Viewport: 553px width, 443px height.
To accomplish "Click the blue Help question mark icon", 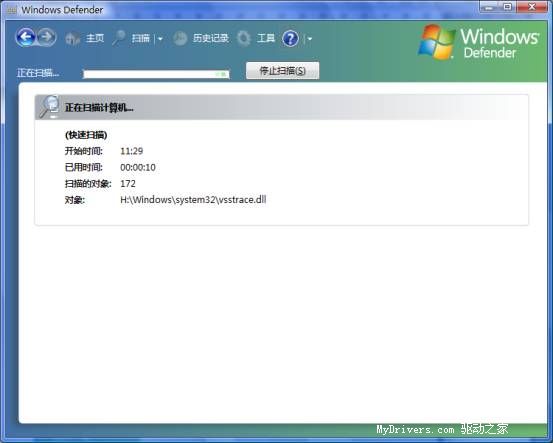I will tap(290, 38).
